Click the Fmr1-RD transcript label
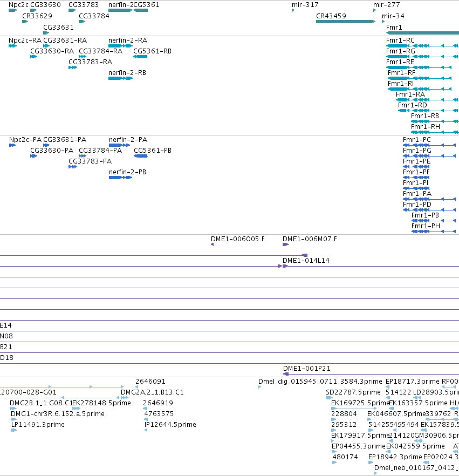This screenshot has height=476, width=459. (412, 105)
